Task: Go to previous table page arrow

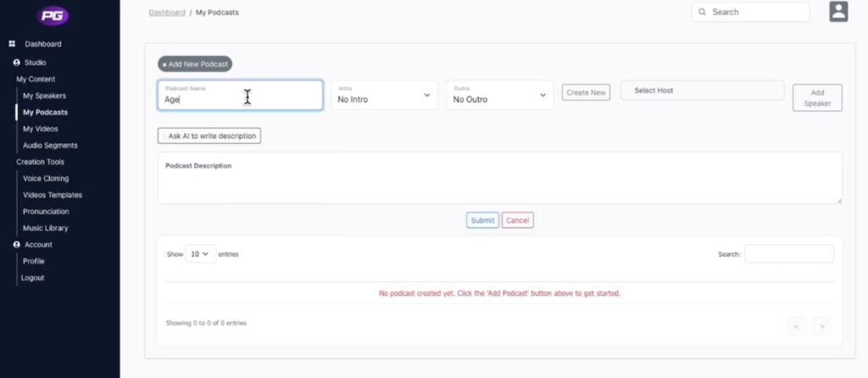Action: tap(796, 325)
